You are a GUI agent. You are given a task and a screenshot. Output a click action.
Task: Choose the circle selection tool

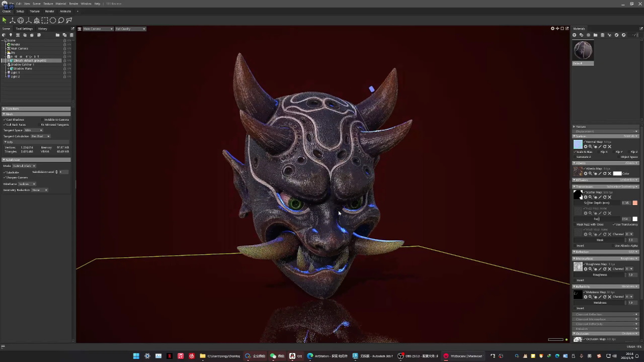pyautogui.click(x=53, y=21)
